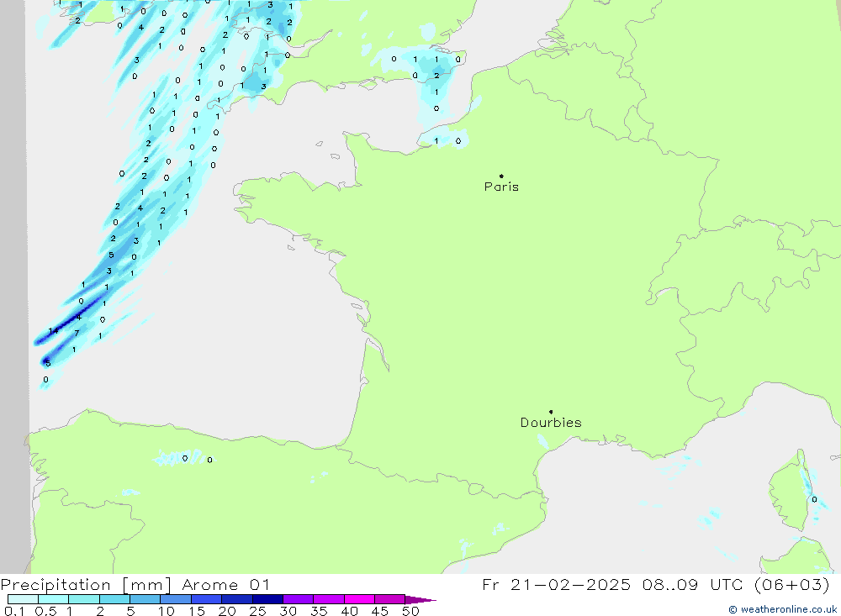The image size is (841, 616).
Task: Select the 0.5–1 mm legend color swatch
Action: click(53, 599)
